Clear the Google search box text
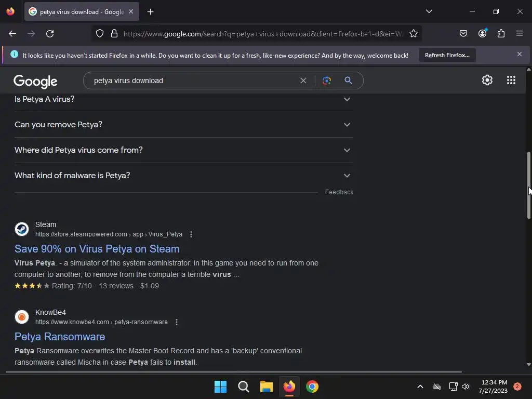Image resolution: width=532 pixels, height=399 pixels. pos(303,81)
